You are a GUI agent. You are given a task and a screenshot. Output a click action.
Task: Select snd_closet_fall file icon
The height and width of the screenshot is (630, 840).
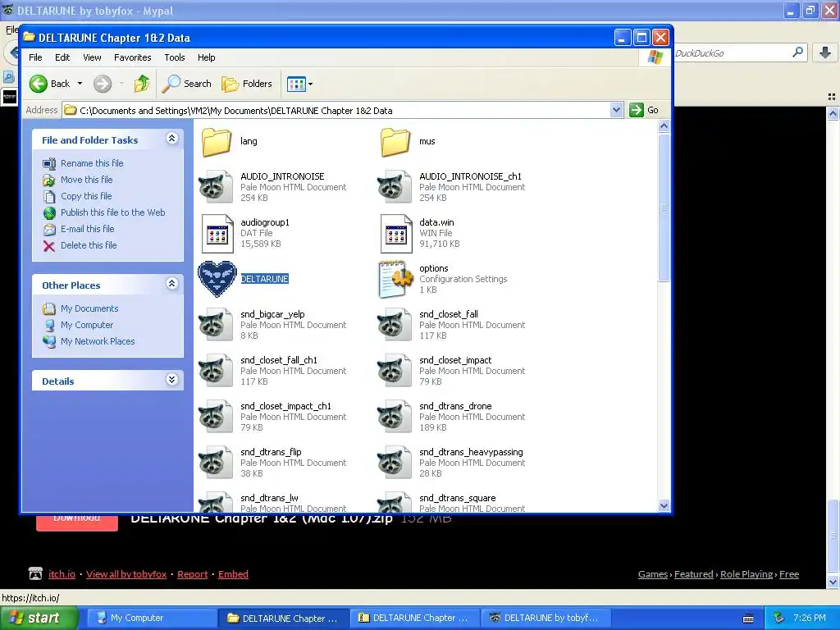395,325
